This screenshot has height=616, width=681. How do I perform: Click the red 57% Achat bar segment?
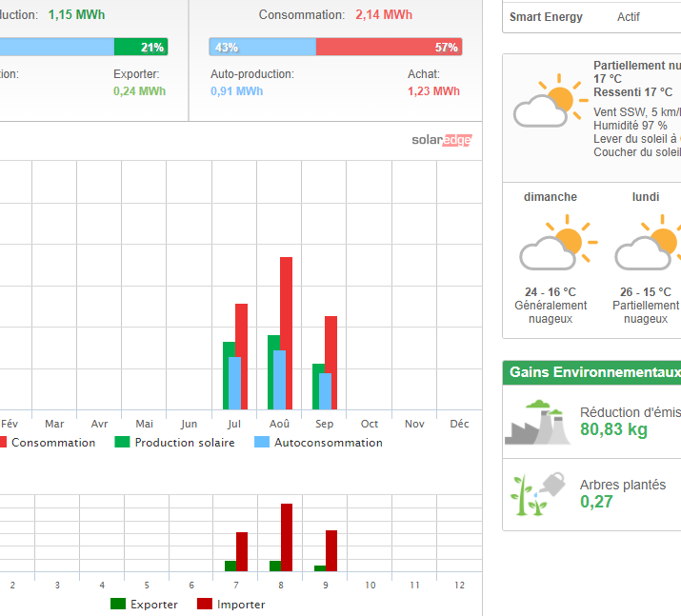389,47
